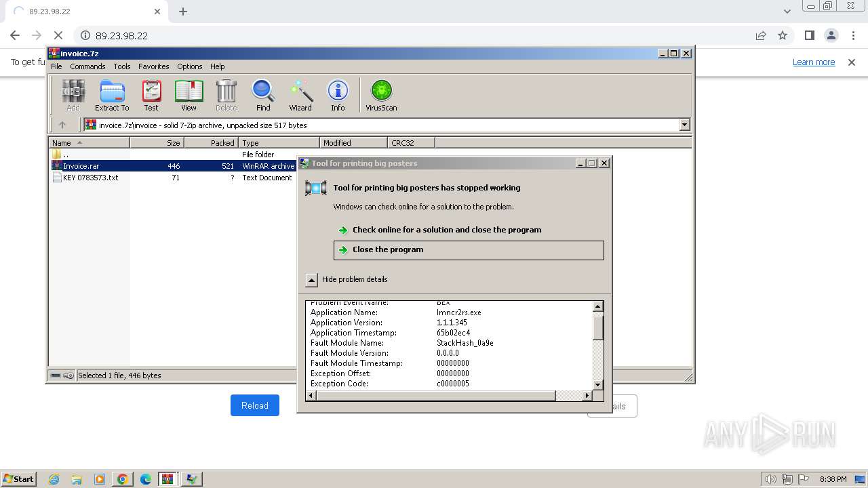This screenshot has height=488, width=868.
Task: Launch the Wizard wand icon
Action: [x=300, y=95]
